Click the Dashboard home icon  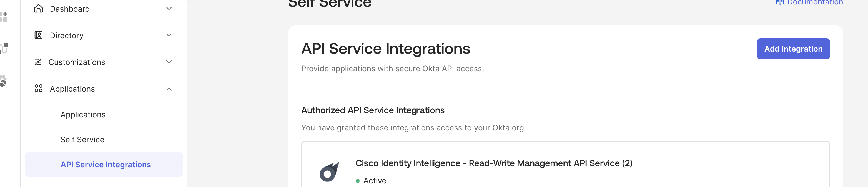click(x=38, y=8)
